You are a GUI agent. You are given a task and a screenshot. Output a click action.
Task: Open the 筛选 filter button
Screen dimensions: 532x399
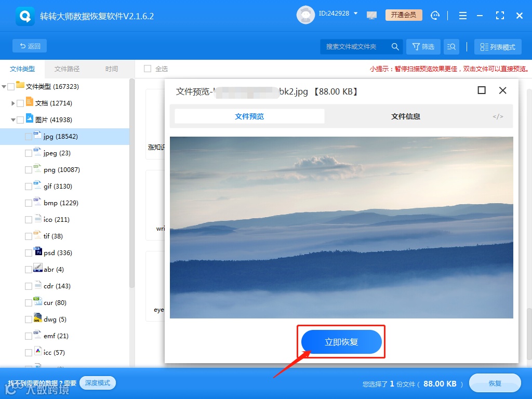pyautogui.click(x=423, y=46)
